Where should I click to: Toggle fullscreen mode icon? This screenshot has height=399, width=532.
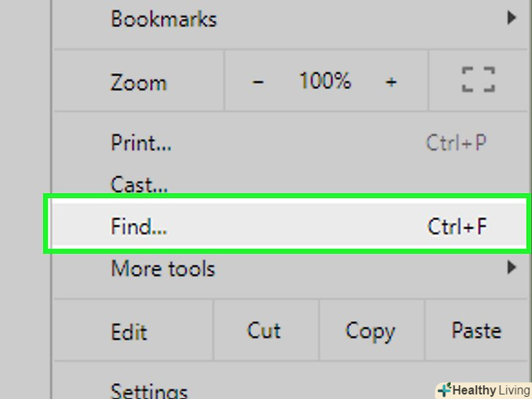479,80
